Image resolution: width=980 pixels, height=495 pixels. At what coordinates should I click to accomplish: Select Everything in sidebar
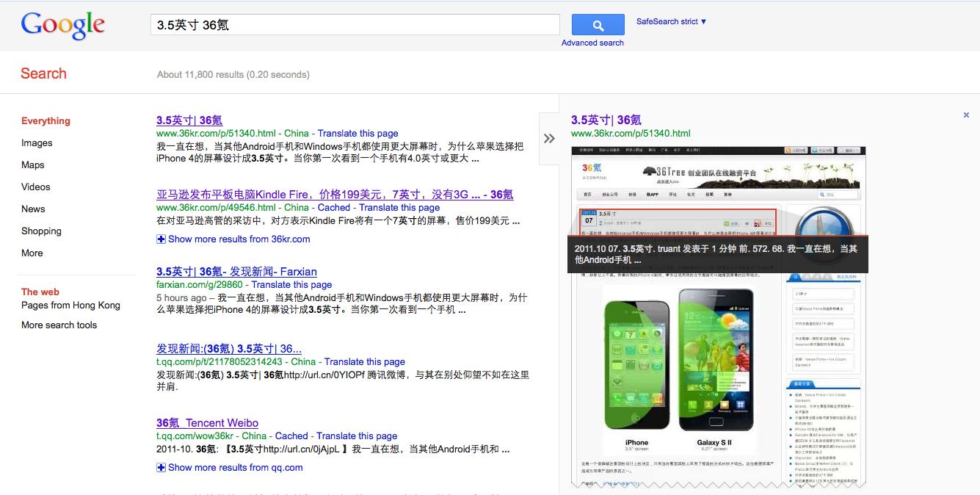[x=46, y=120]
